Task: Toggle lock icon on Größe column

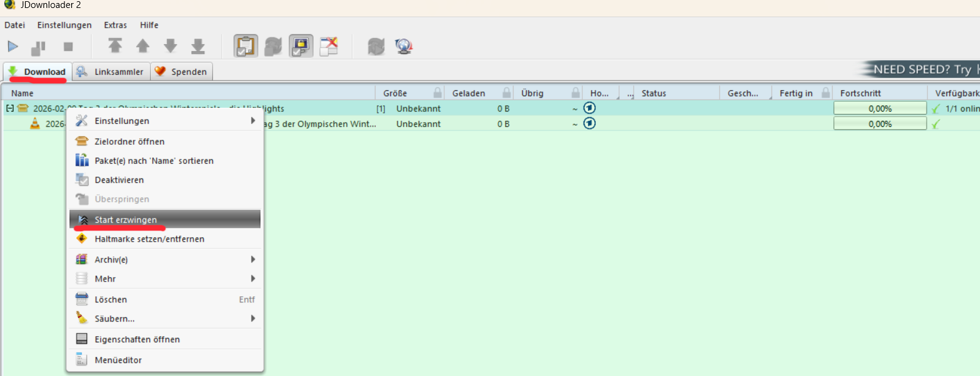Action: point(438,93)
